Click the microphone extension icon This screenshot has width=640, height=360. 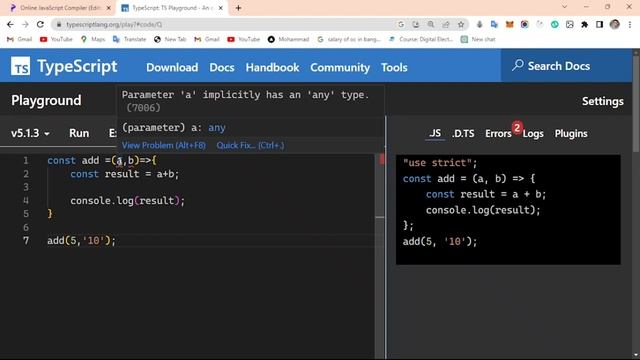pyautogui.click(x=479, y=24)
